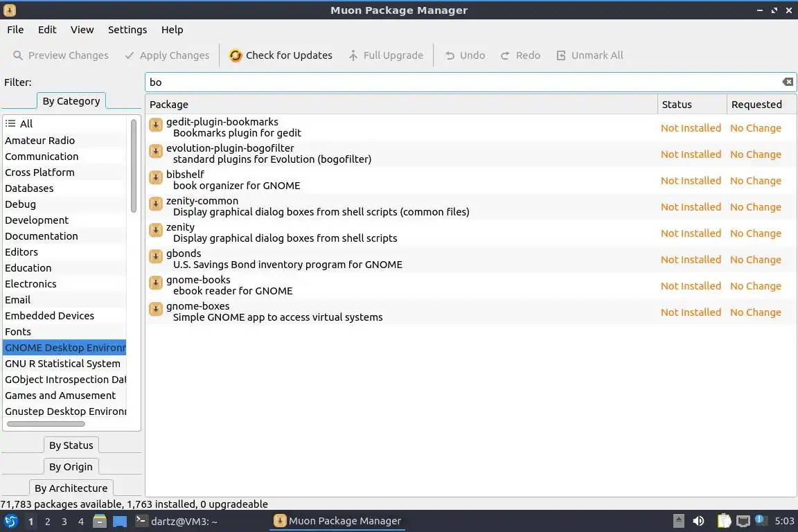The image size is (798, 532).
Task: Select the Electronics category
Action: (64, 284)
